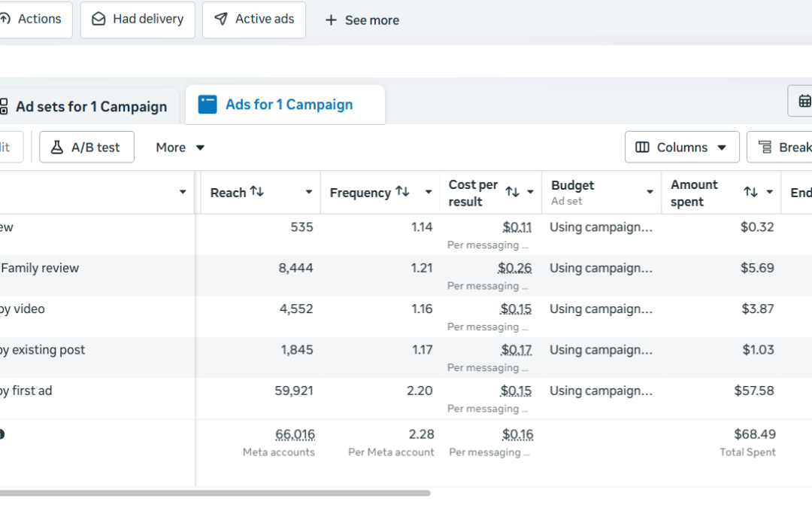Open the A/B test tool
The width and height of the screenshot is (812, 508).
pyautogui.click(x=87, y=148)
